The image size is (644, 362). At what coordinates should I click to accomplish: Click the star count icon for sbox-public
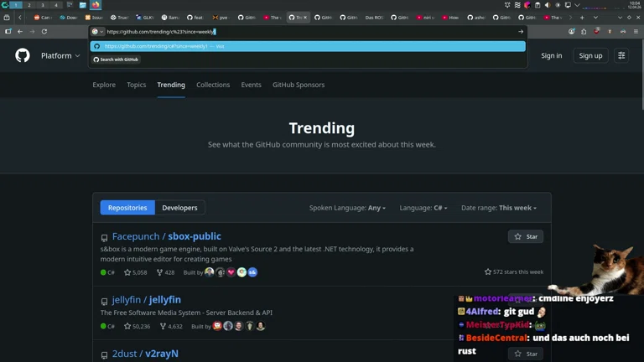[127, 272]
